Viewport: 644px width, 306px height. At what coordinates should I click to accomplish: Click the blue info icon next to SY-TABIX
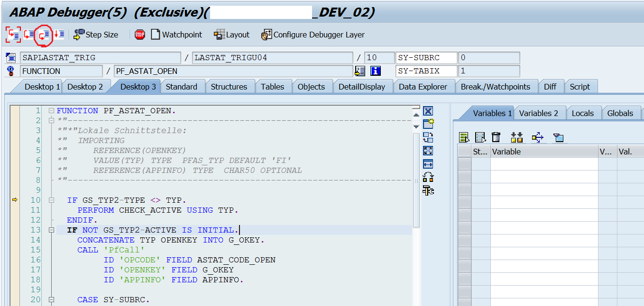pyautogui.click(x=376, y=71)
